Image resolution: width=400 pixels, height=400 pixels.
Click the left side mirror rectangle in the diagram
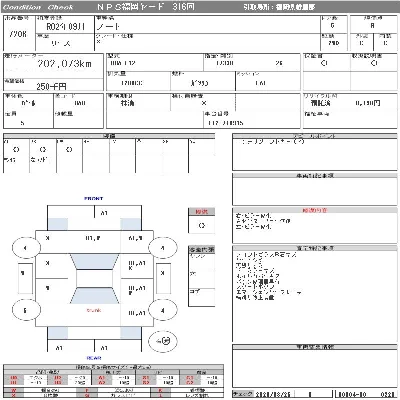[x=25, y=278]
